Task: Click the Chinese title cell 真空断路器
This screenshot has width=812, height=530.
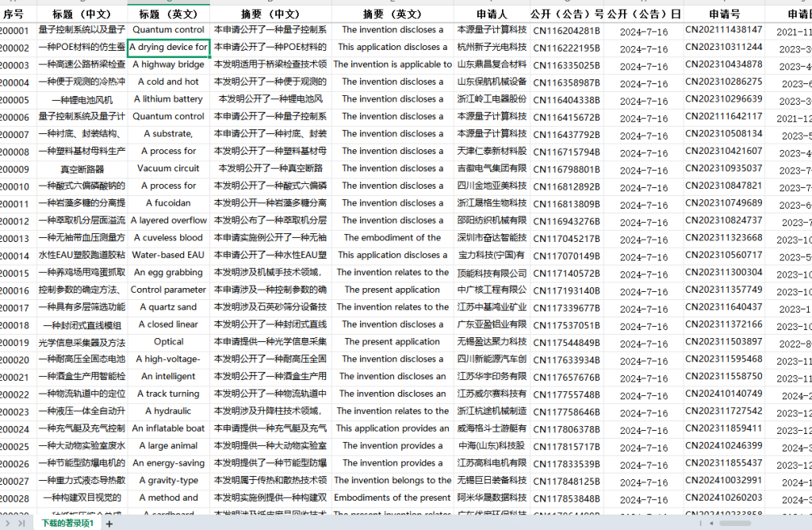Action: coord(82,169)
